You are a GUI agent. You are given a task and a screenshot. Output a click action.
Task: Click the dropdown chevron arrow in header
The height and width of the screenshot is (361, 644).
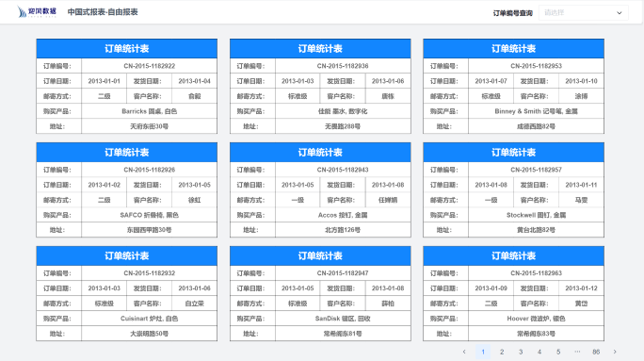pos(620,13)
